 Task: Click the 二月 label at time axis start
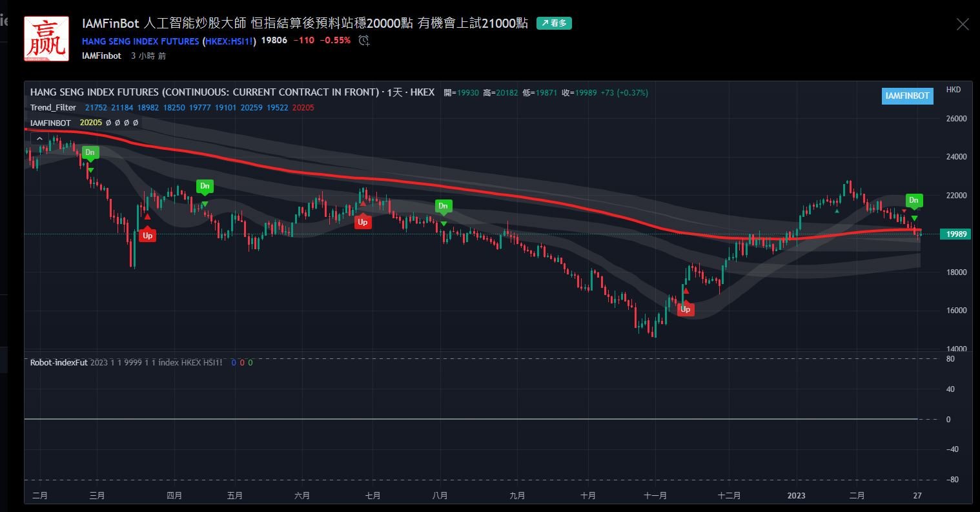40,496
